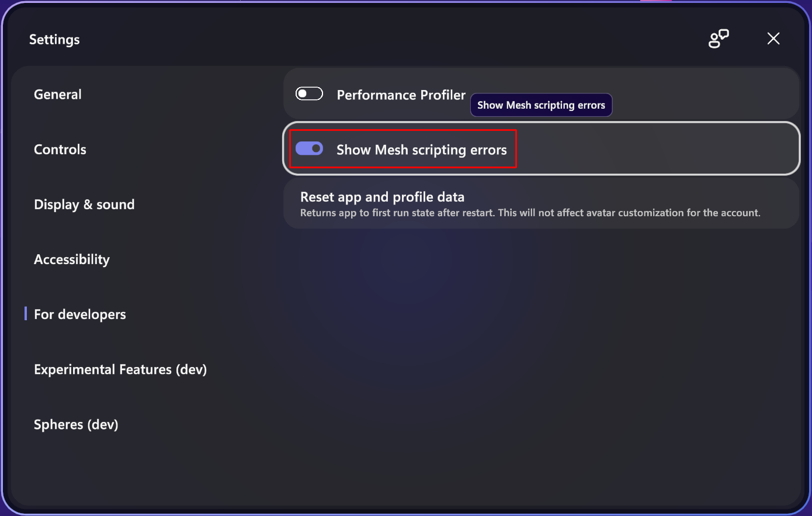This screenshot has width=812, height=516.
Task: Click the Performance Profiler label
Action: pyautogui.click(x=401, y=95)
